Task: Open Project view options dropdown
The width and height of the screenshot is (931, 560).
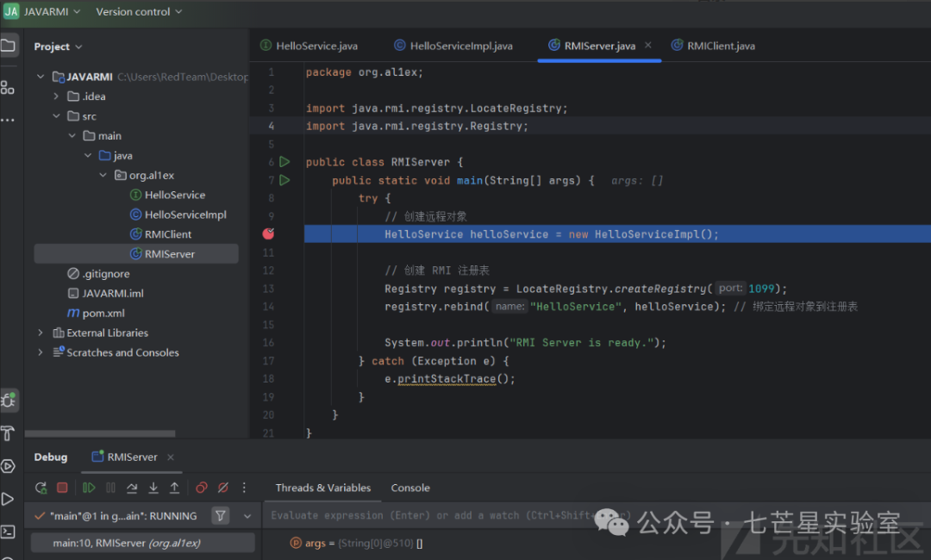Action: point(58,47)
